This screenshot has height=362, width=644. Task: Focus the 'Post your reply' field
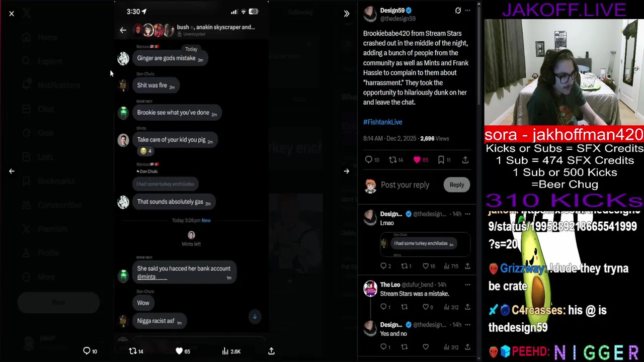405,185
